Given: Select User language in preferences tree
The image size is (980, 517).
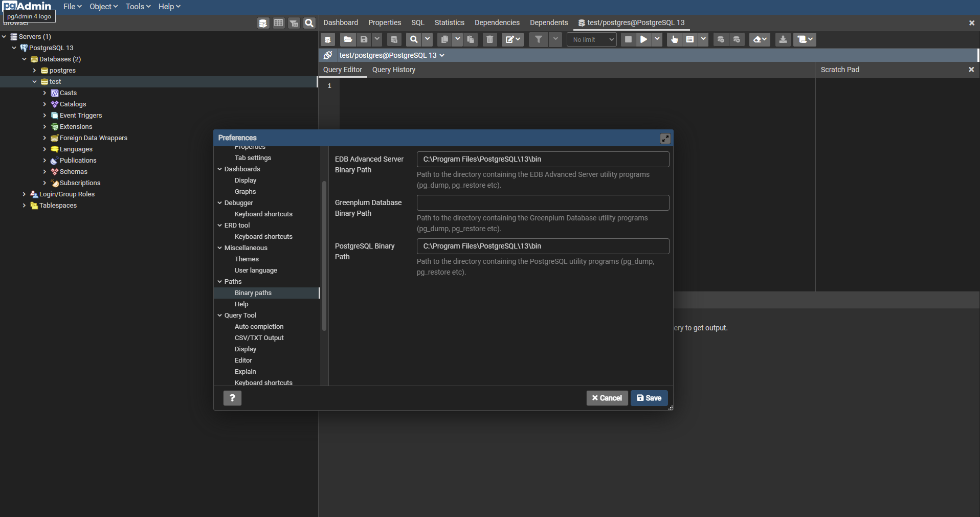Looking at the screenshot, I should point(256,271).
